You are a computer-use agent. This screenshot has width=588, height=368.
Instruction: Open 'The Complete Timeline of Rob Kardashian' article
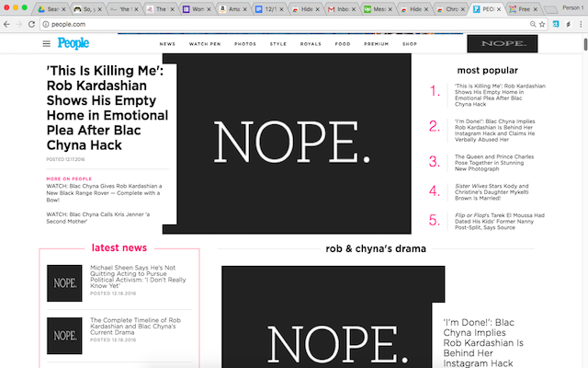[x=135, y=326]
